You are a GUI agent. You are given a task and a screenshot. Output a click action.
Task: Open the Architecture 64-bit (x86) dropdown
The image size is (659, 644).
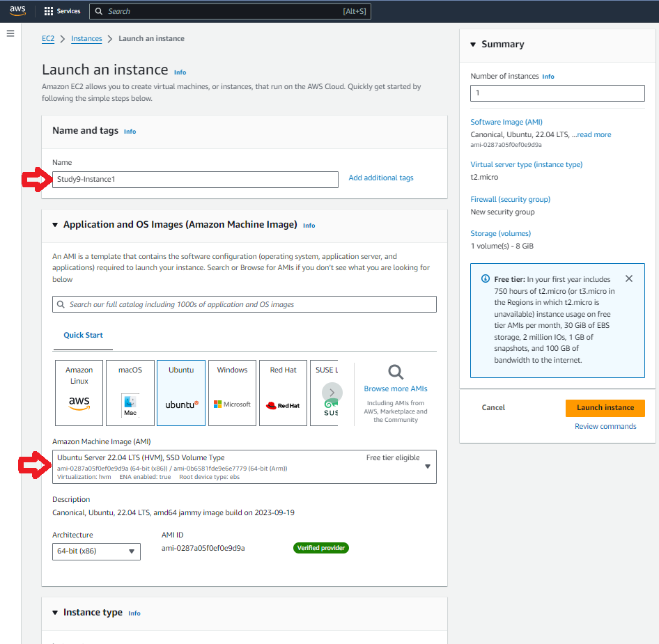coord(96,551)
